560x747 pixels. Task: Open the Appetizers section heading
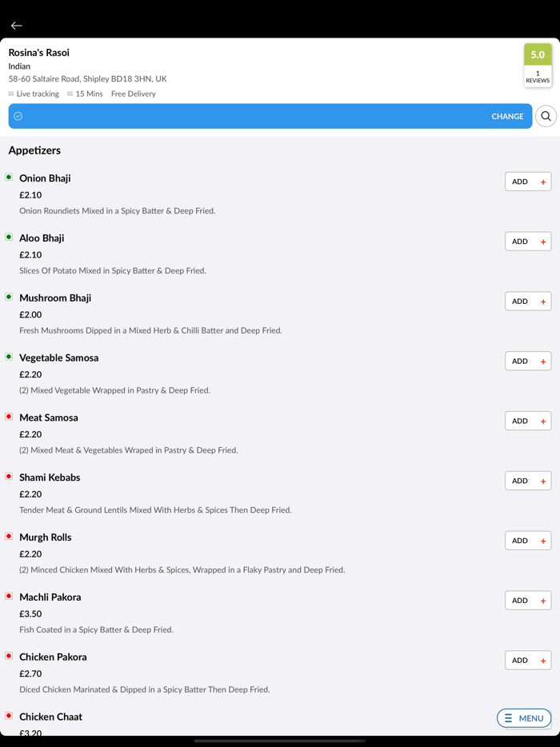click(34, 150)
